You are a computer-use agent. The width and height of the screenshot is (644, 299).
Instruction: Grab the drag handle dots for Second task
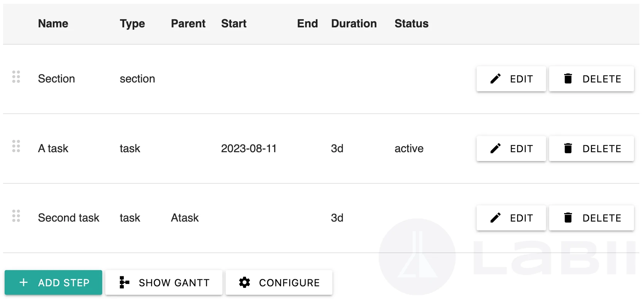click(16, 217)
